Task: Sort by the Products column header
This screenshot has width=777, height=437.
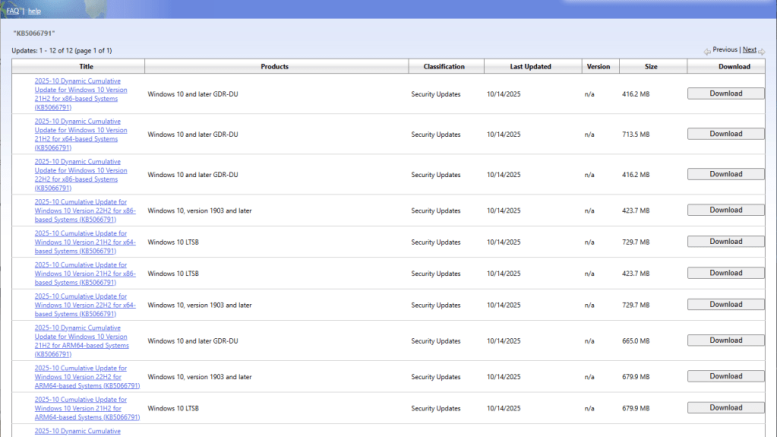Action: pyautogui.click(x=275, y=66)
